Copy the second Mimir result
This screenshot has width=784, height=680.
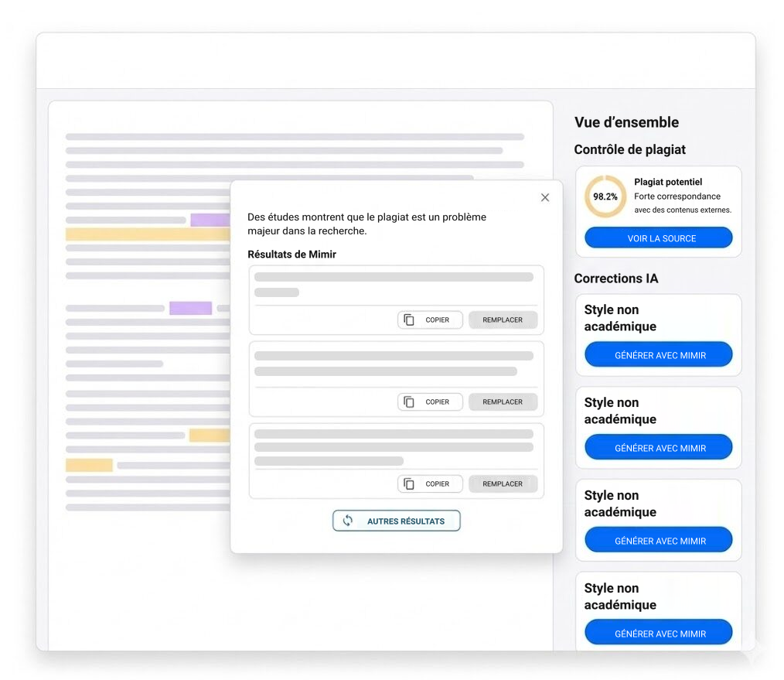point(430,402)
